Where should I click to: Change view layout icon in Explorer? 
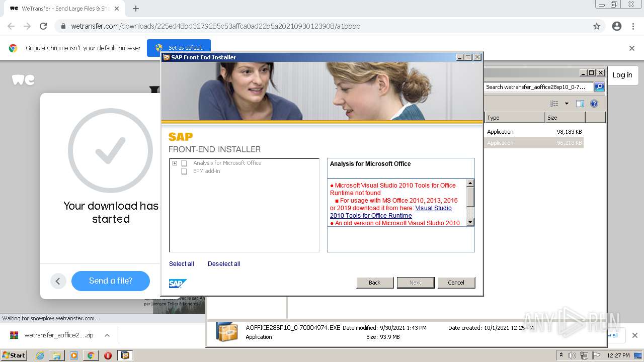pos(554,104)
